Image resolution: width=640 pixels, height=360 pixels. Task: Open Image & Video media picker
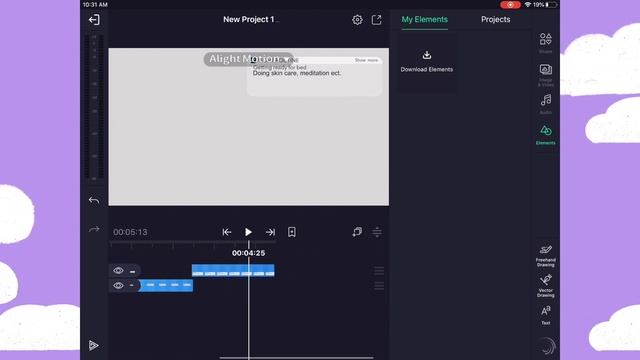[x=546, y=75]
